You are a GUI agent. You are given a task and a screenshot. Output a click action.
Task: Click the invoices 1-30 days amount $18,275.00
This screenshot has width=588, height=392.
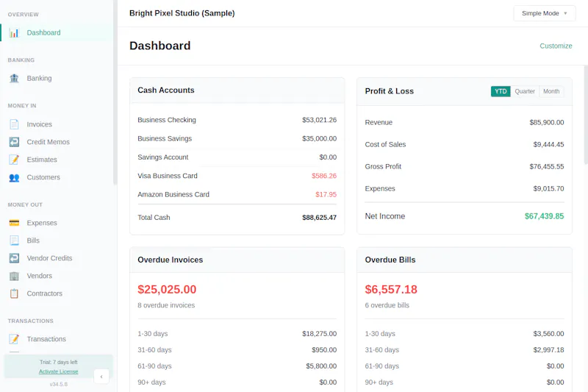pos(319,333)
